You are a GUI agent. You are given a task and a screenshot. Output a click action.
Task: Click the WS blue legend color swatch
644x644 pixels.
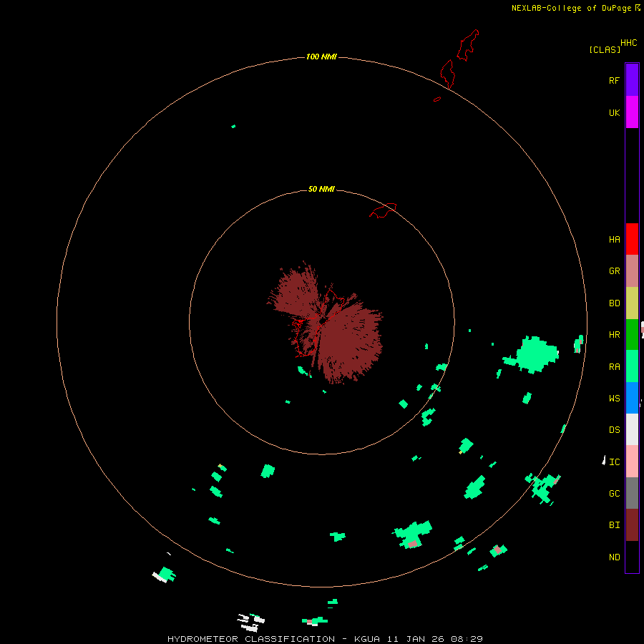[x=632, y=398]
